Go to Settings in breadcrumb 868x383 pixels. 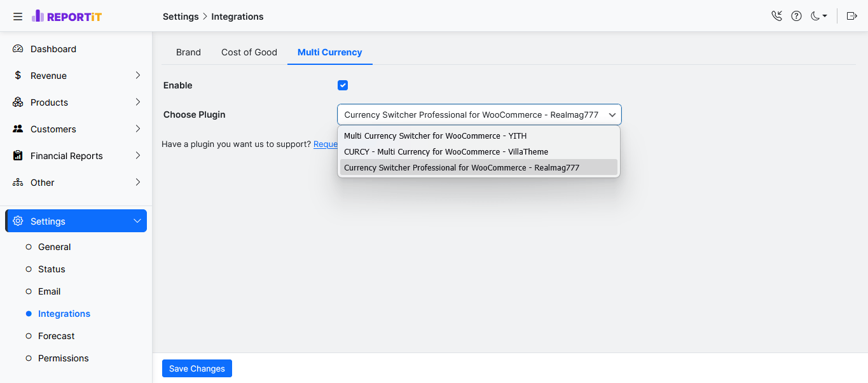point(181,17)
